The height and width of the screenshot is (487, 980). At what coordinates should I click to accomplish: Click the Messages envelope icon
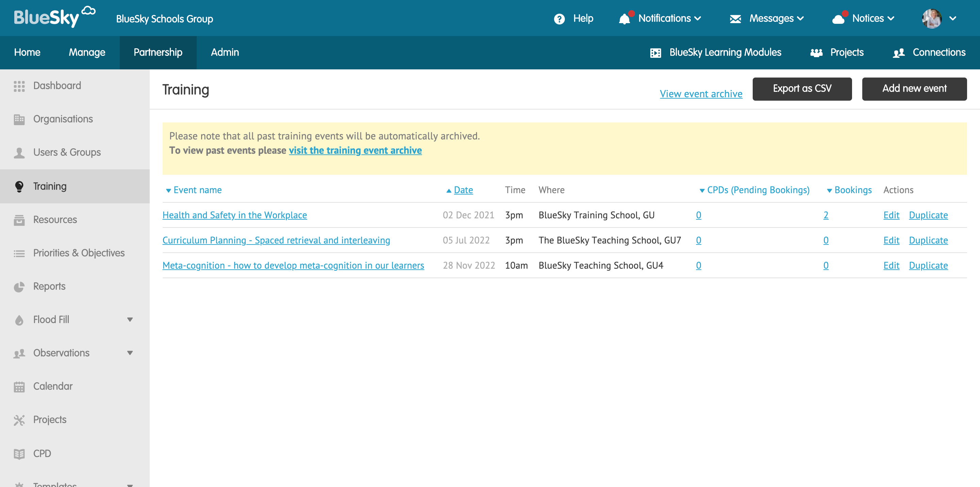tap(735, 19)
